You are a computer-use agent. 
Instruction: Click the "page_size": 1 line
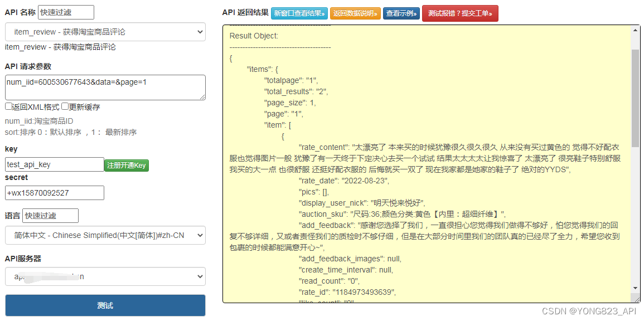point(290,103)
